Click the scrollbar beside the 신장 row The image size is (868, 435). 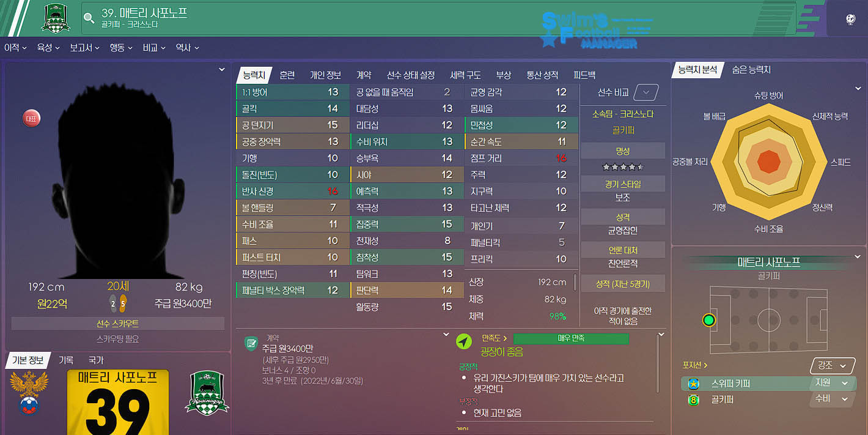click(x=575, y=282)
